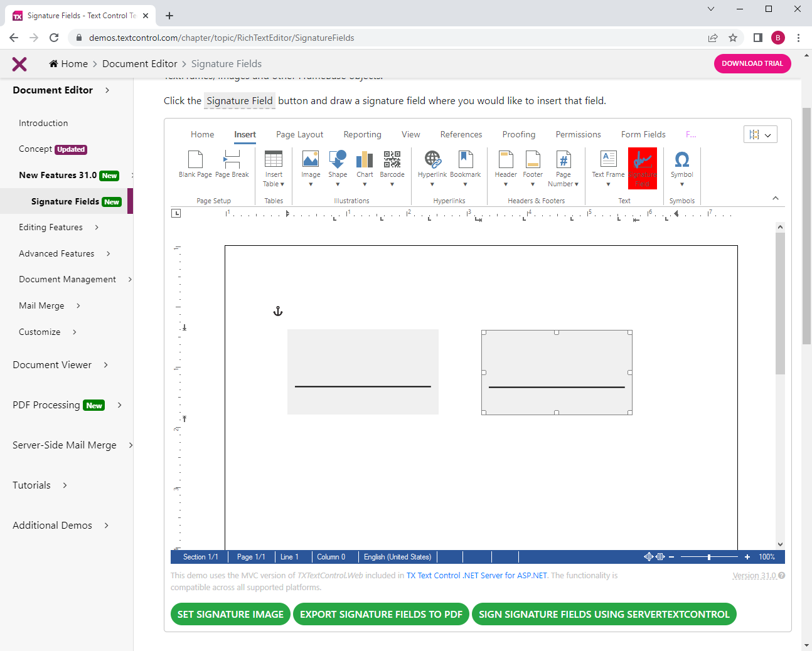812x651 pixels.
Task: Click the 100% zoom value
Action: [x=767, y=557]
